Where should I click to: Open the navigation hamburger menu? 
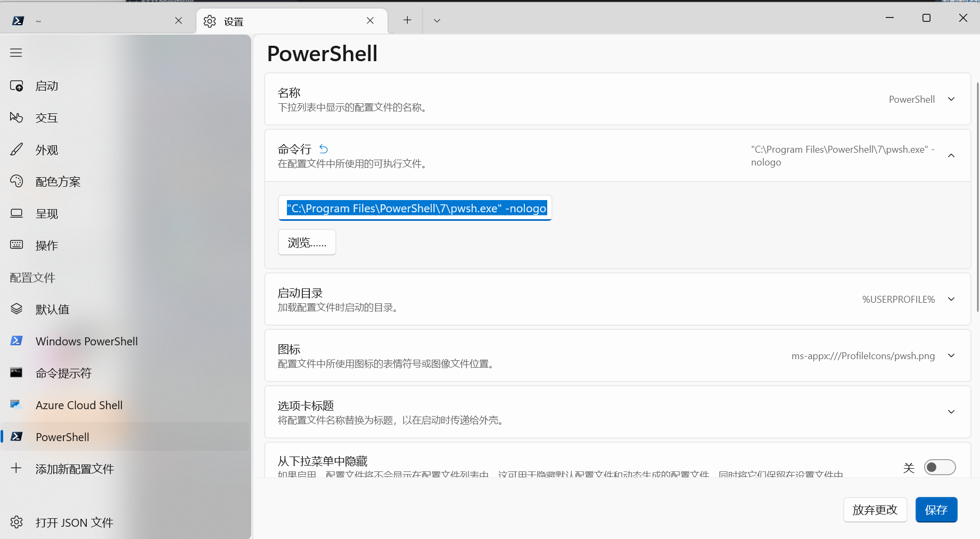15,52
